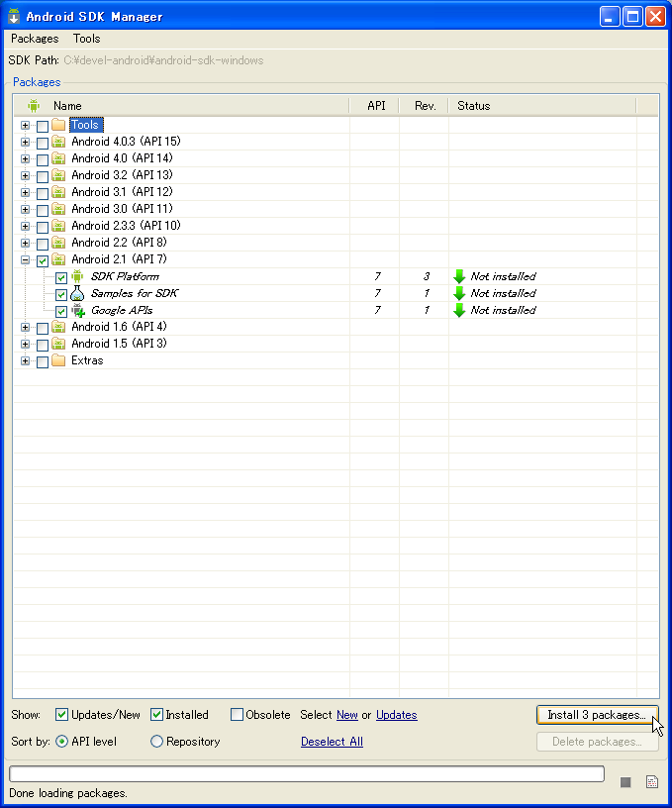Uncheck the SDK Platform checkbox
The width and height of the screenshot is (672, 808).
(x=61, y=277)
